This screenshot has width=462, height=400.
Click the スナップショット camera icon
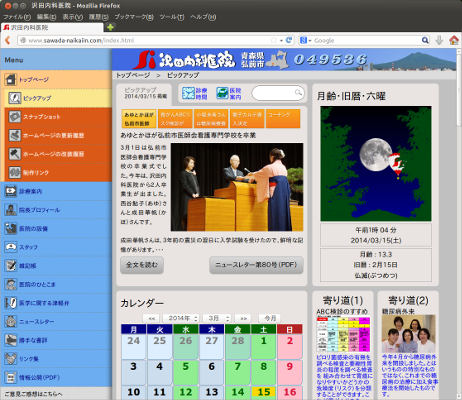point(15,117)
